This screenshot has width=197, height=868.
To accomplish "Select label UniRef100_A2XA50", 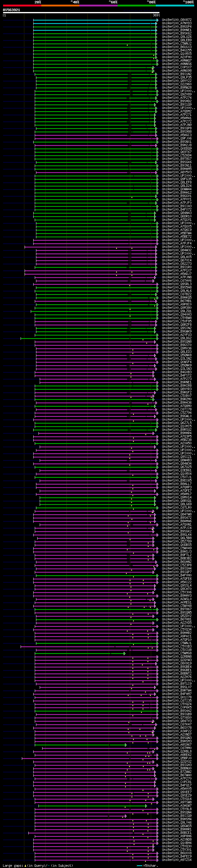I will click(177, 443).
